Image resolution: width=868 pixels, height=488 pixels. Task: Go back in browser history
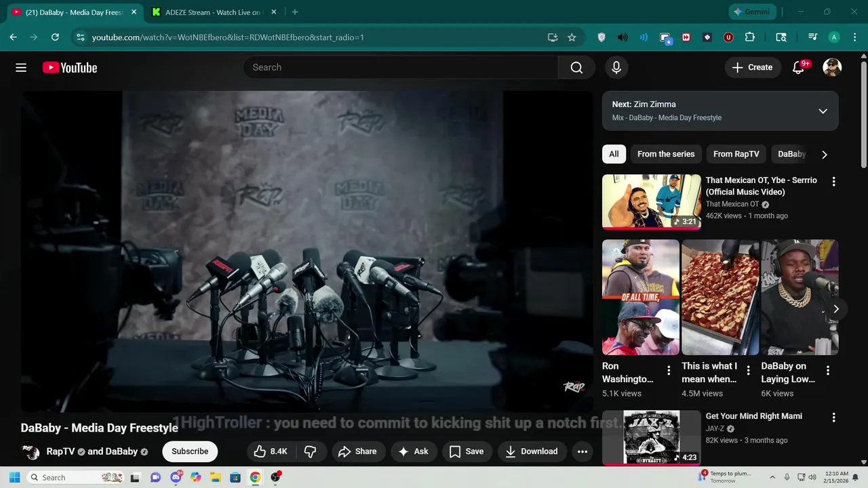pos(13,37)
